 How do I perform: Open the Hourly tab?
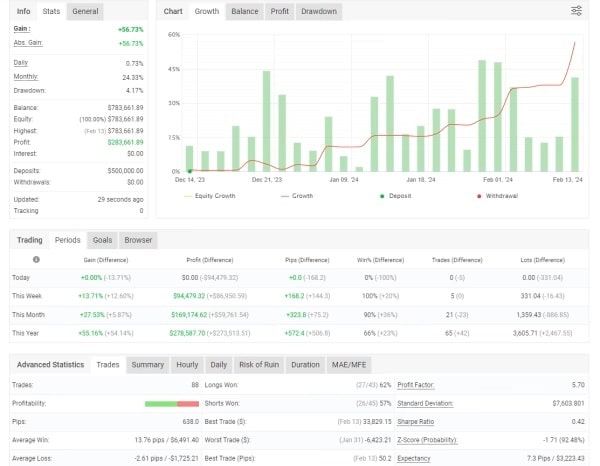pos(187,365)
